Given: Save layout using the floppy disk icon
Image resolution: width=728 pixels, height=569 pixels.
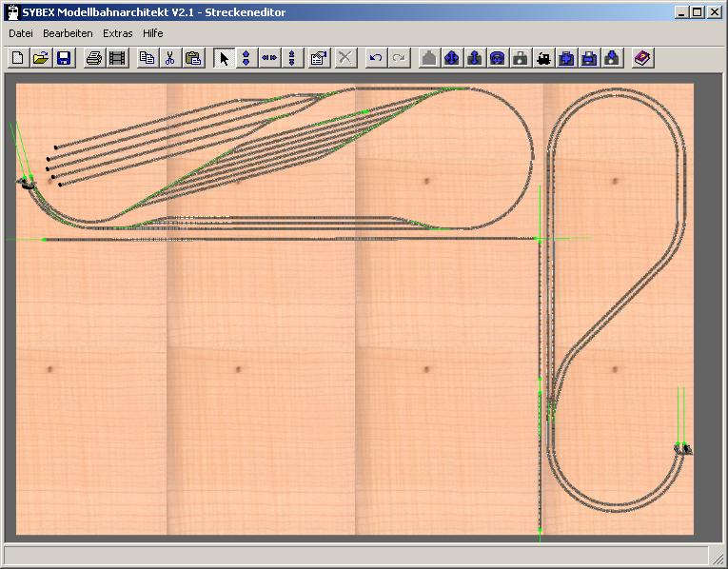Looking at the screenshot, I should [x=63, y=58].
